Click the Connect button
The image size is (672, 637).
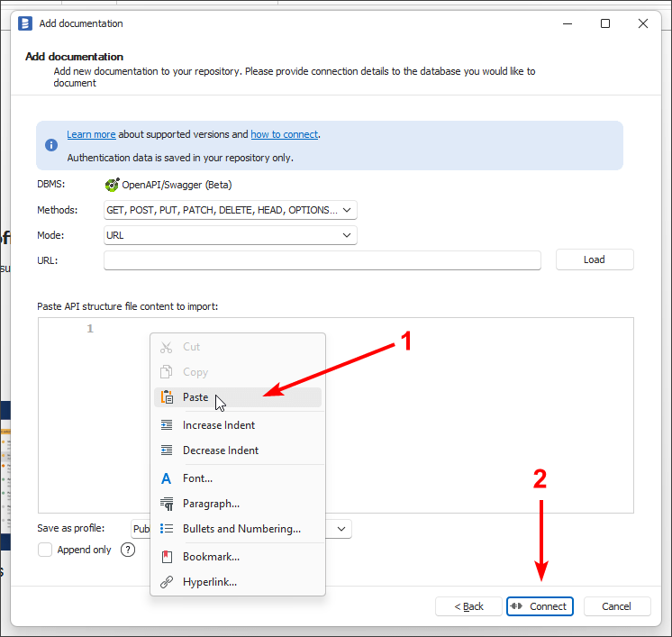click(x=540, y=606)
